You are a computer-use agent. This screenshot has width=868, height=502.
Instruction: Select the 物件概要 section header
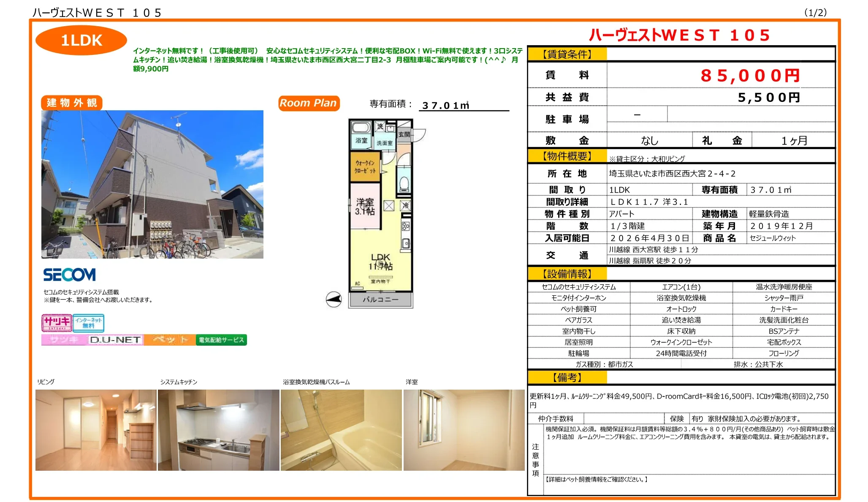[567, 156]
